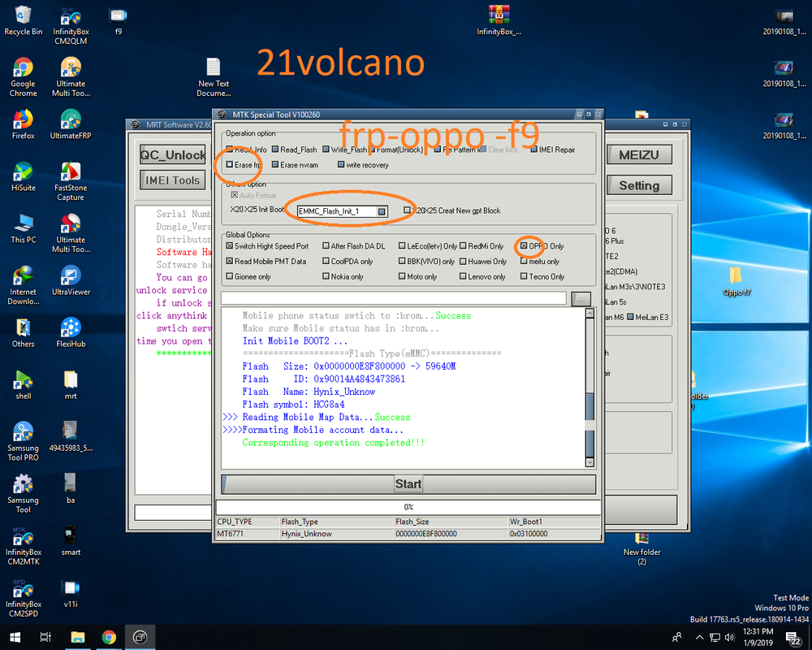Open the Oppo f7 folder icon

tap(736, 281)
